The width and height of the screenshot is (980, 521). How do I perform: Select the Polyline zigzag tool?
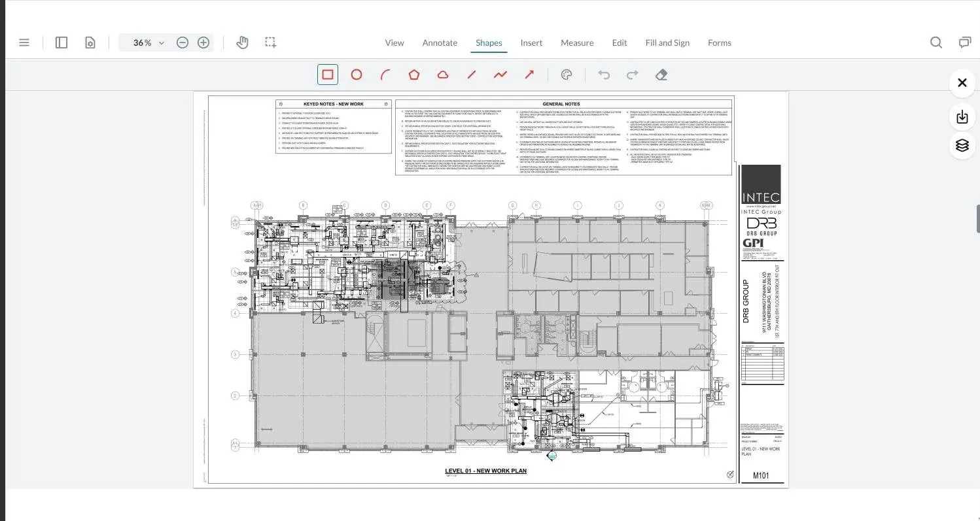click(500, 75)
